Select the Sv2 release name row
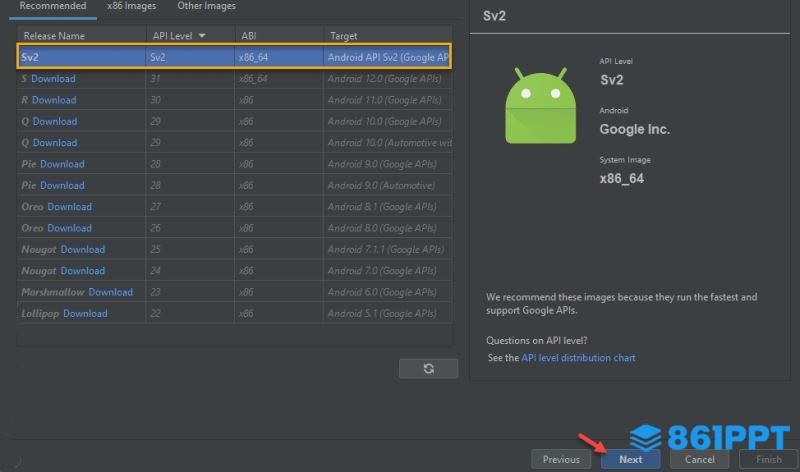Screen dimensions: 800x472 click(x=235, y=57)
